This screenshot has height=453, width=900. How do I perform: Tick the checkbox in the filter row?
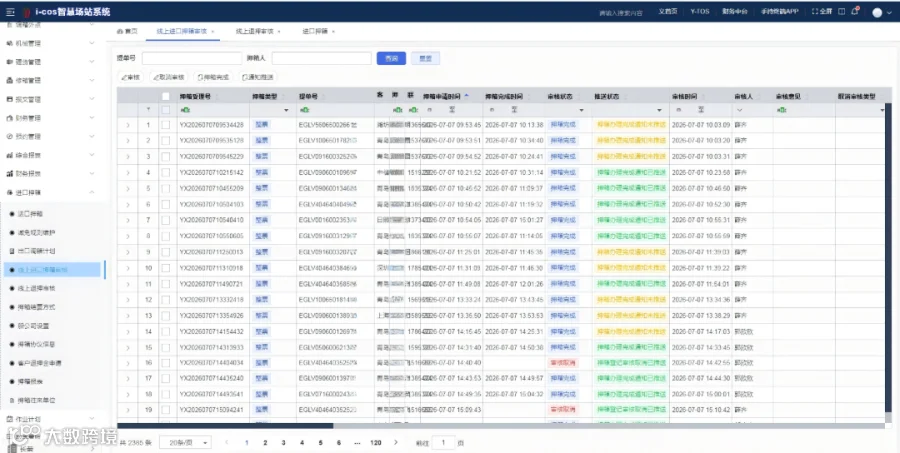coord(166,109)
